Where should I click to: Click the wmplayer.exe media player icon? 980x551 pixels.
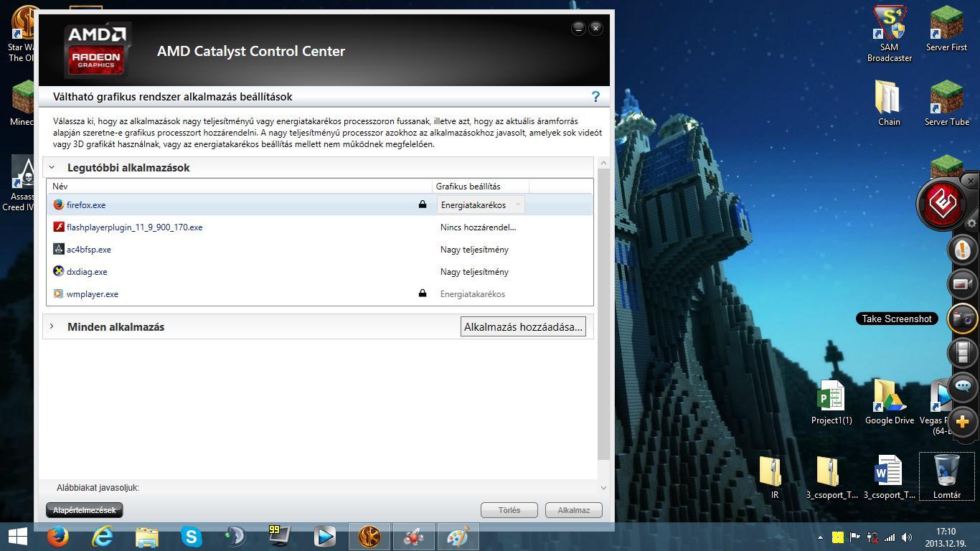point(59,293)
